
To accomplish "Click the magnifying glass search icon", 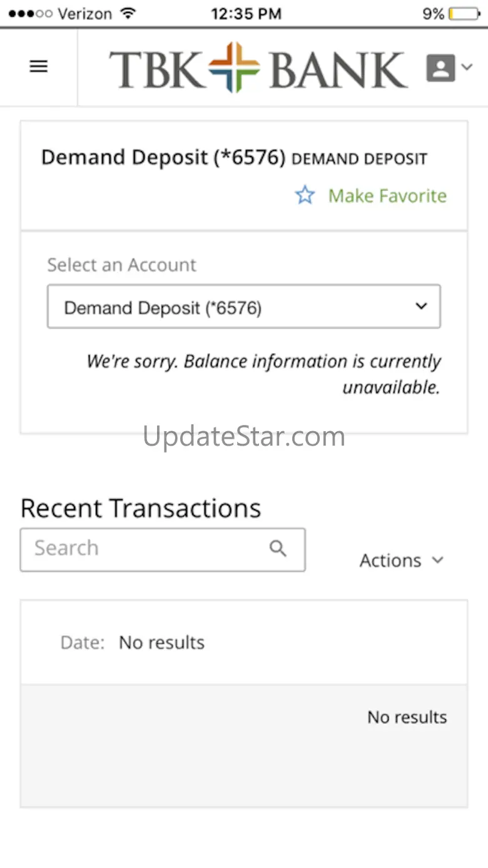I will [x=278, y=549].
